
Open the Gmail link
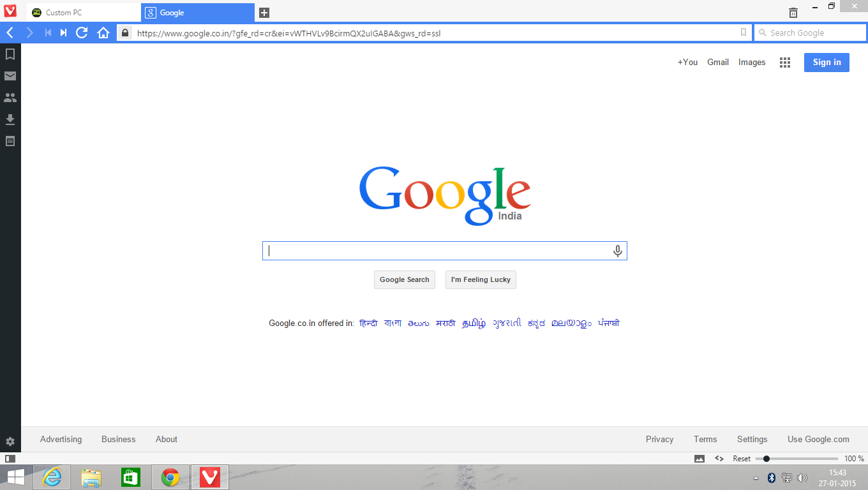tap(718, 62)
